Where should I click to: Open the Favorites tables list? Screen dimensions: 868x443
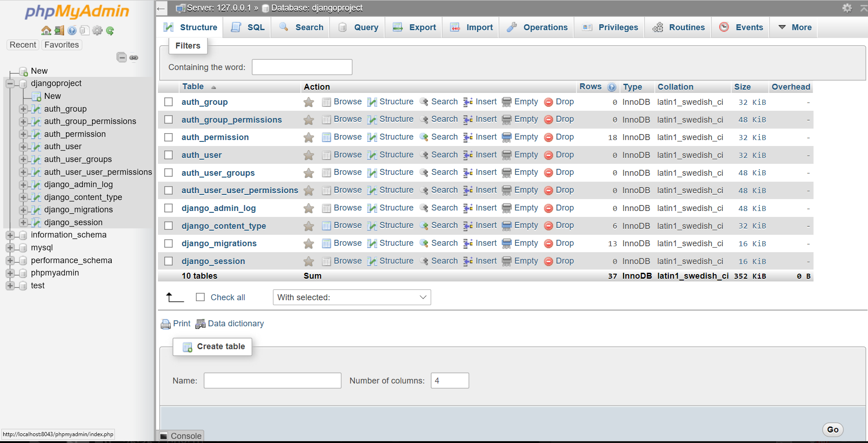click(61, 45)
